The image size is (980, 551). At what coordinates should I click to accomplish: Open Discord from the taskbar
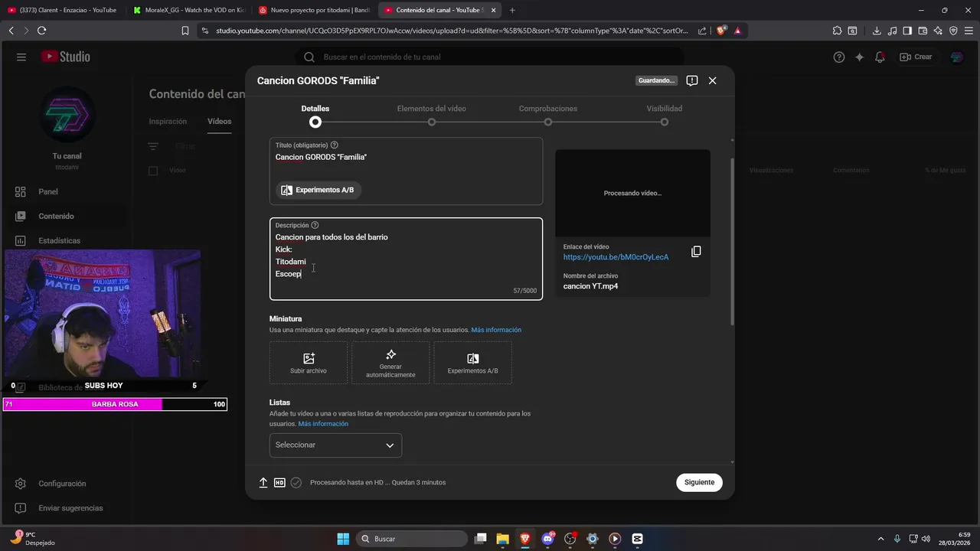pyautogui.click(x=547, y=539)
